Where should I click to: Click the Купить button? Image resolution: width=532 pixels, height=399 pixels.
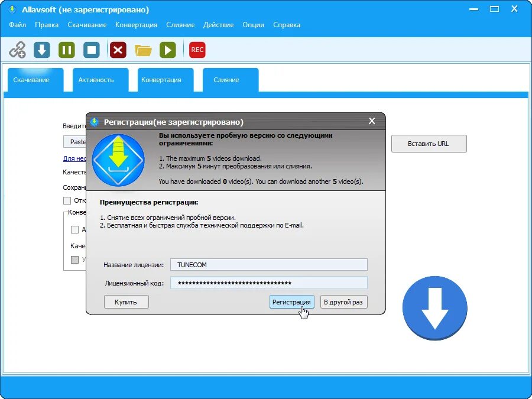pyautogui.click(x=126, y=302)
